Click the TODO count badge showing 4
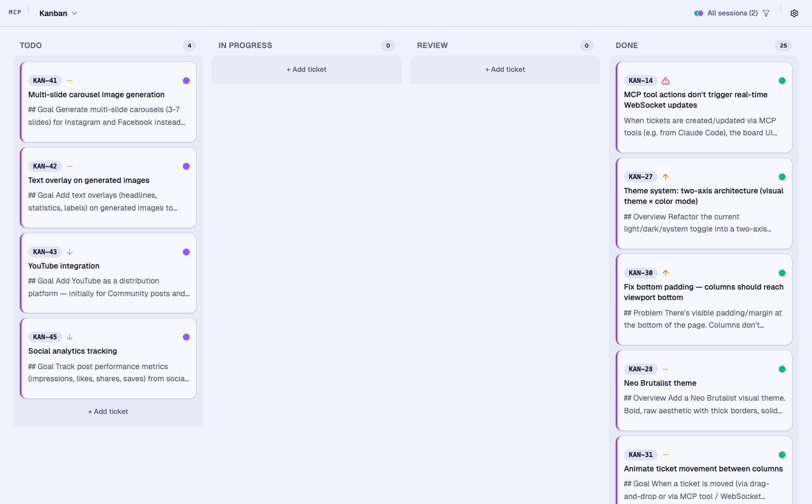Image resolution: width=812 pixels, height=504 pixels. click(x=190, y=45)
